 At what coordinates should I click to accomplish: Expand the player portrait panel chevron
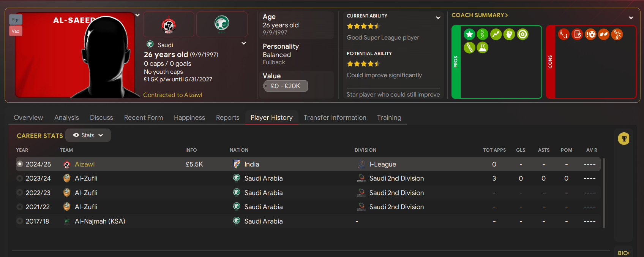click(x=137, y=15)
